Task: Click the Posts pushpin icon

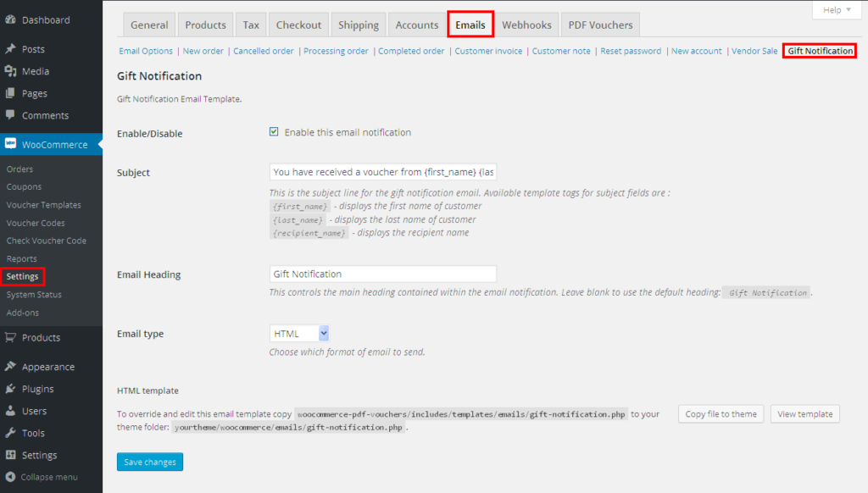Action: point(11,49)
